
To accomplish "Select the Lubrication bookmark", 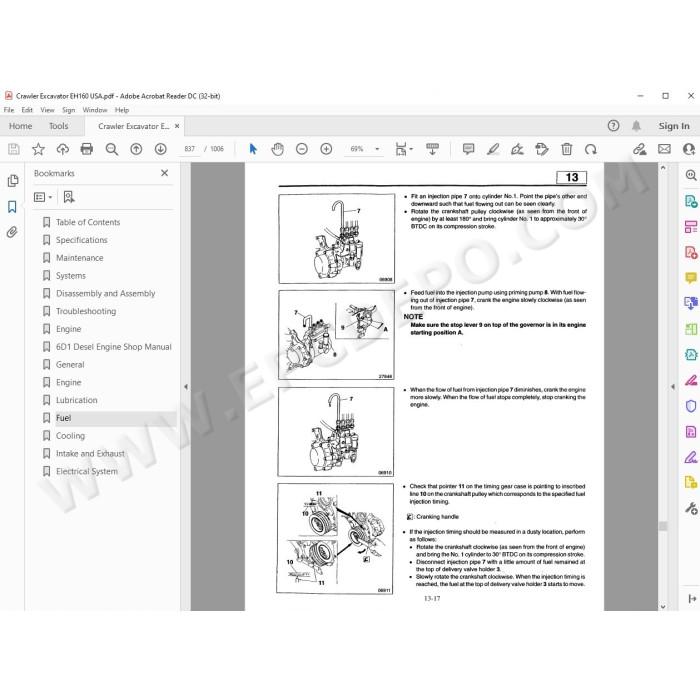I will click(77, 400).
